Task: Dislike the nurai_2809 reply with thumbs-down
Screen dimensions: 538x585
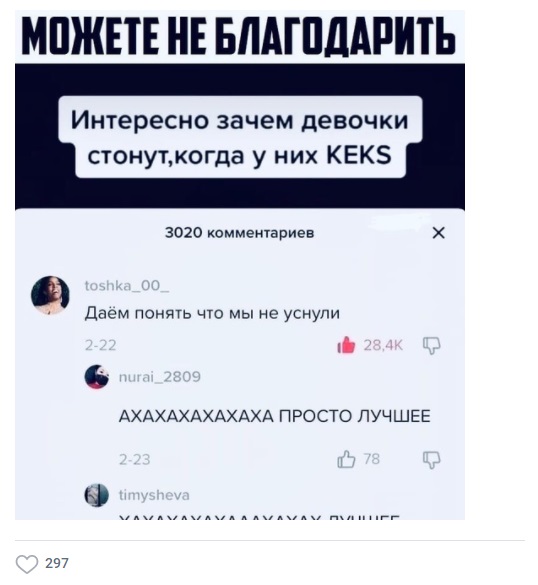Action: [x=432, y=460]
